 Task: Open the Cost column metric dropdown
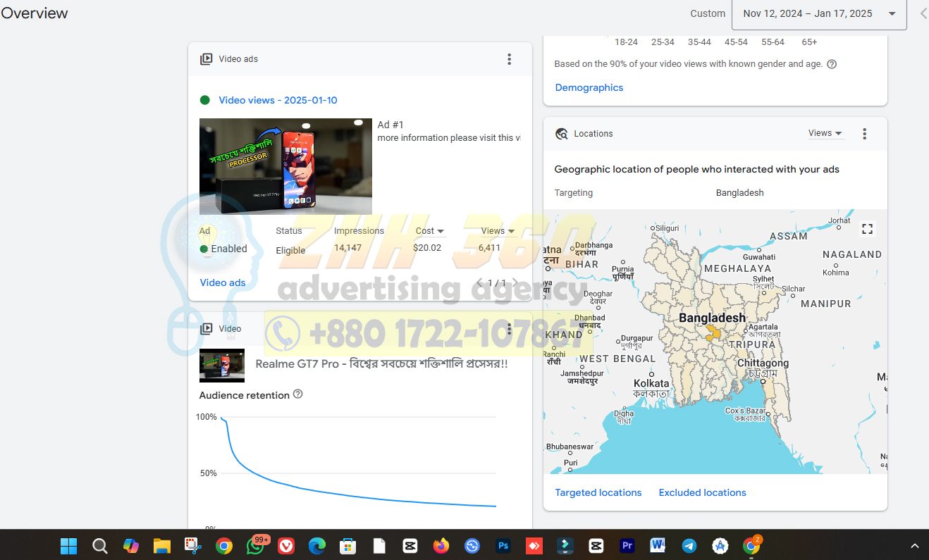coord(430,231)
